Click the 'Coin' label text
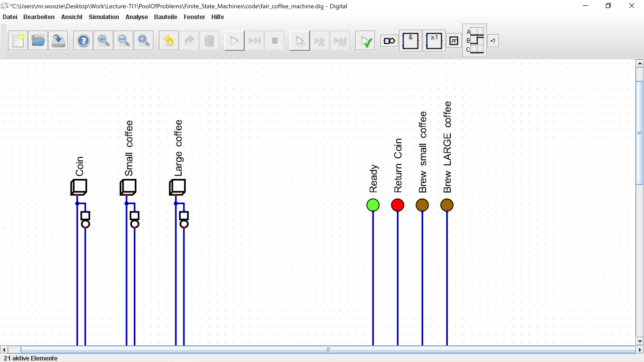Screen dimensions: 644x362 (79, 166)
